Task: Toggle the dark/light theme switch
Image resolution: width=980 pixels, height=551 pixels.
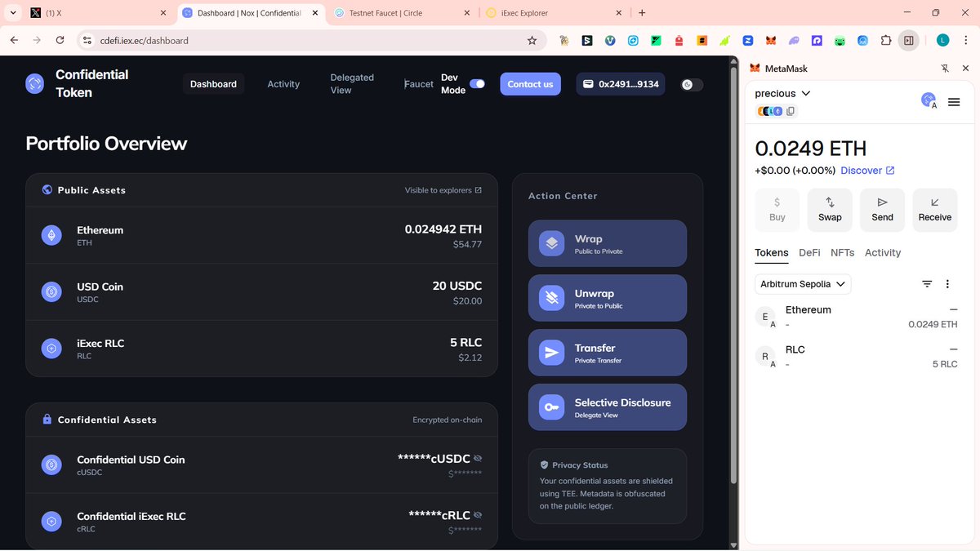Action: [692, 84]
